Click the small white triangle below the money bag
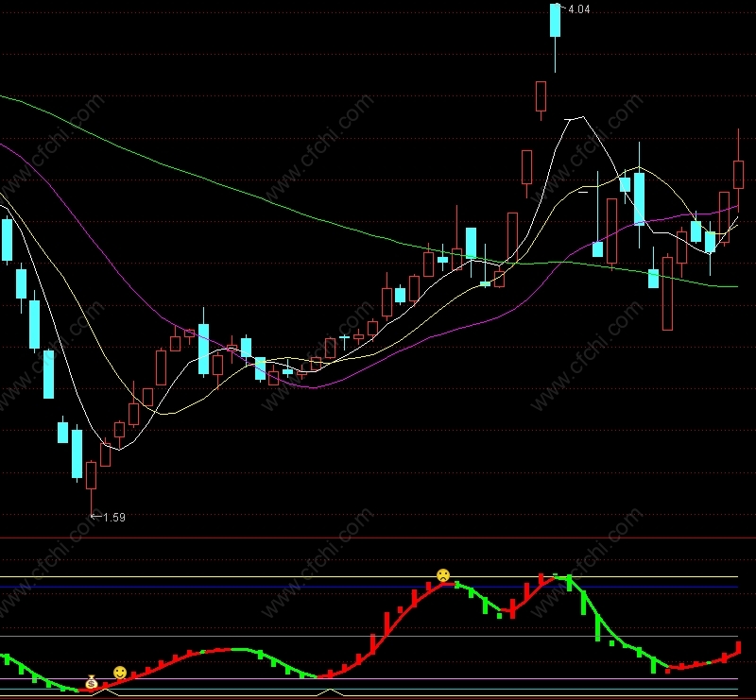Viewport: 756px width, 700px height. (106, 692)
